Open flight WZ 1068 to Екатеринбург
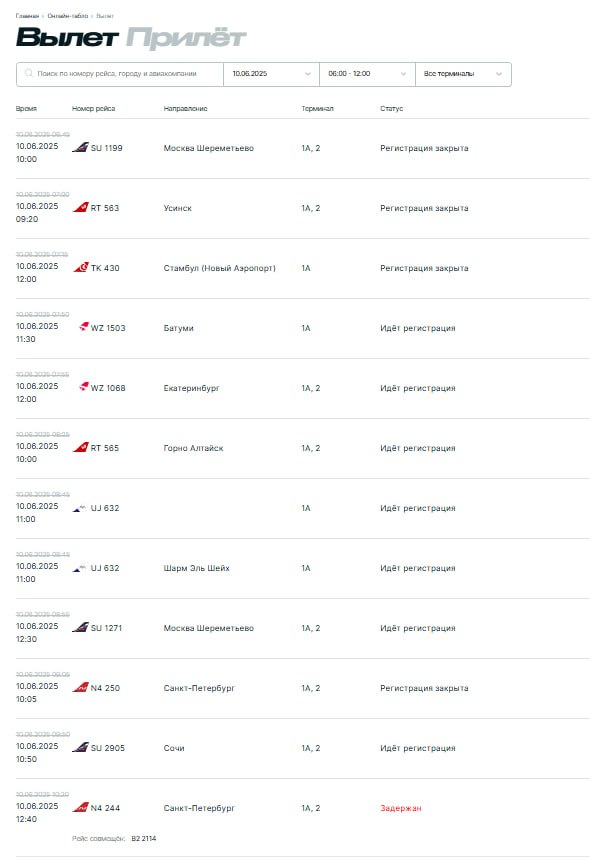590x860 pixels. [x=303, y=388]
